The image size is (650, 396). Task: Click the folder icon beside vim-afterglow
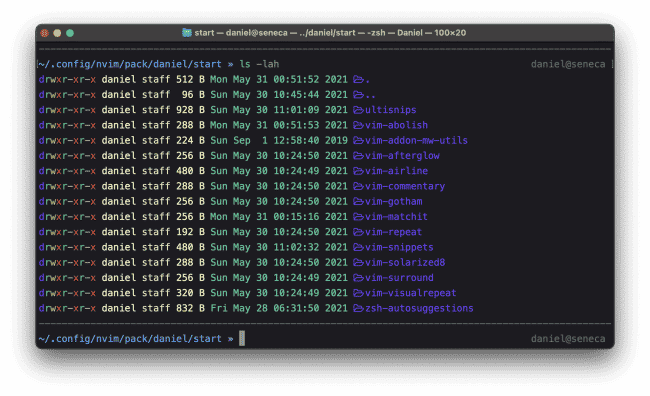pos(358,156)
